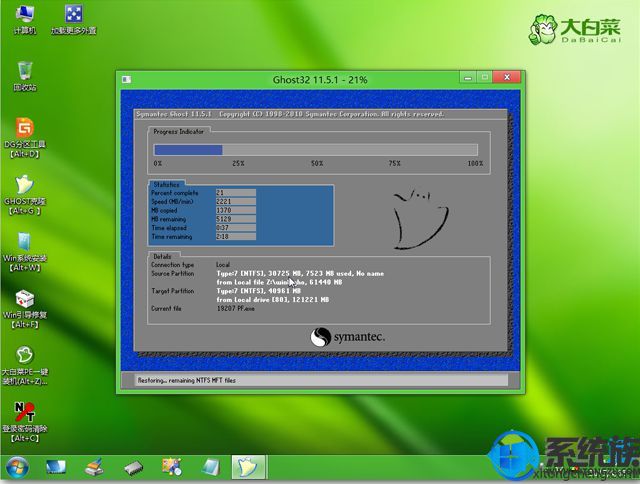The image size is (640, 484).
Task: Open the notebook taskbar icon
Action: (x=211, y=468)
